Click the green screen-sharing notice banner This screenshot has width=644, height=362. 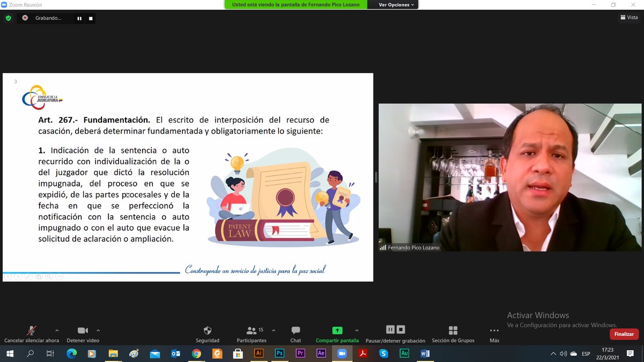point(296,5)
